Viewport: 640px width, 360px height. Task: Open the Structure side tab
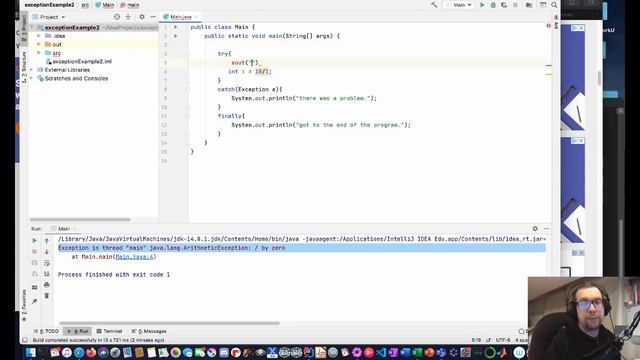click(x=24, y=67)
